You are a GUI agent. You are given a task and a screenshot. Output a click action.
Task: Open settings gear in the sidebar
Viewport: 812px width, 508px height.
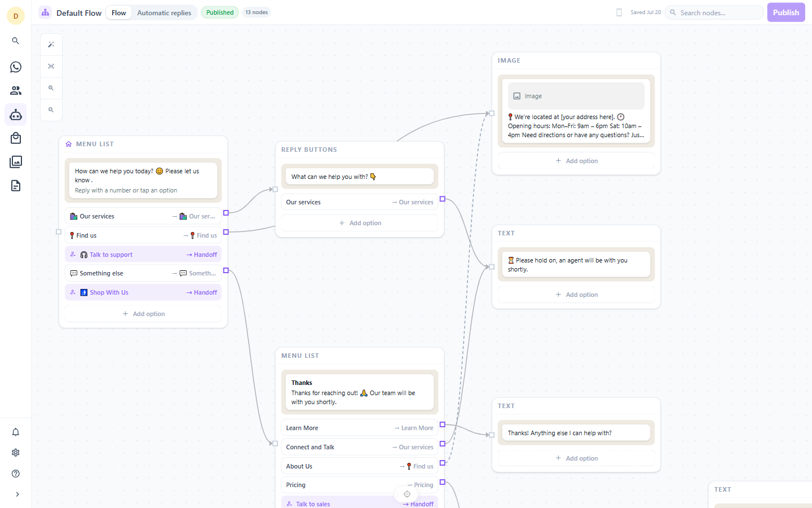tap(16, 453)
